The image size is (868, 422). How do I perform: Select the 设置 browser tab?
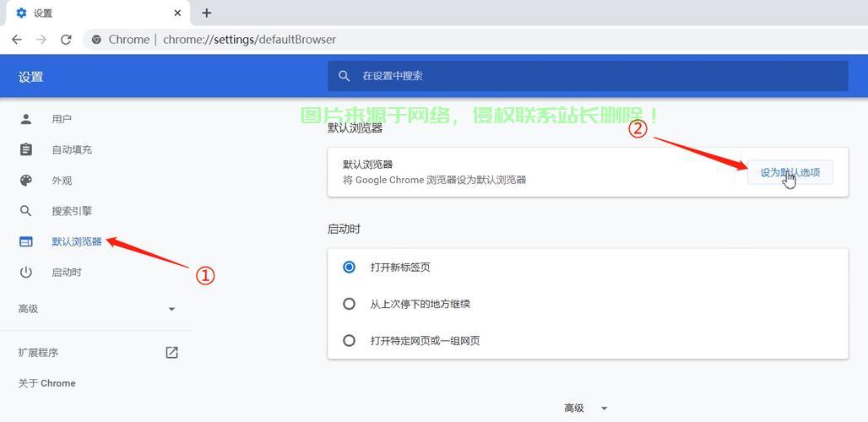tap(99, 13)
